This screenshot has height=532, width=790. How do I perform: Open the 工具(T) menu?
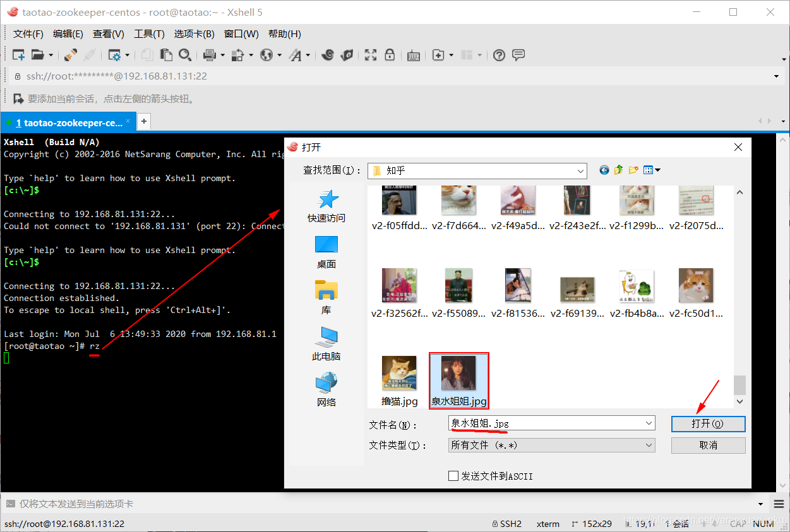point(149,34)
